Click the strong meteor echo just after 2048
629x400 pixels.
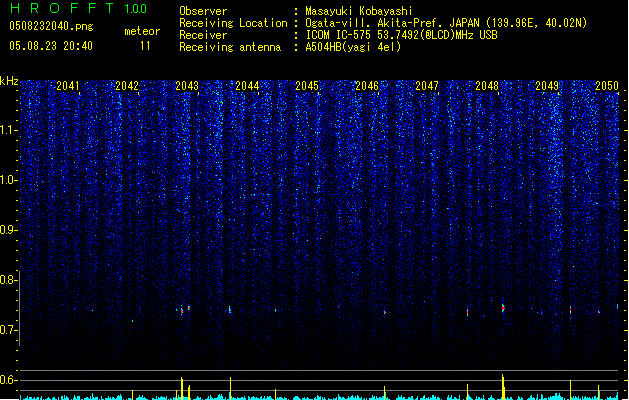[x=503, y=308]
